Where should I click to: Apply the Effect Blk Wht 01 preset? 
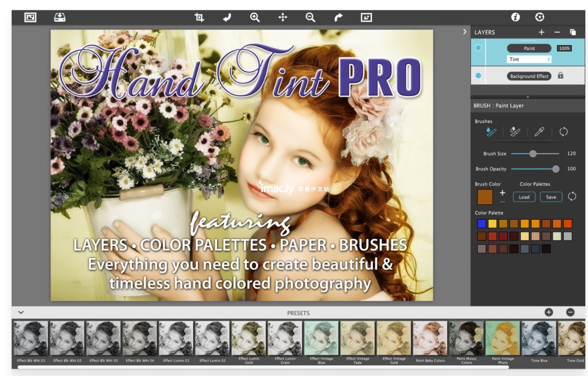[x=31, y=342]
